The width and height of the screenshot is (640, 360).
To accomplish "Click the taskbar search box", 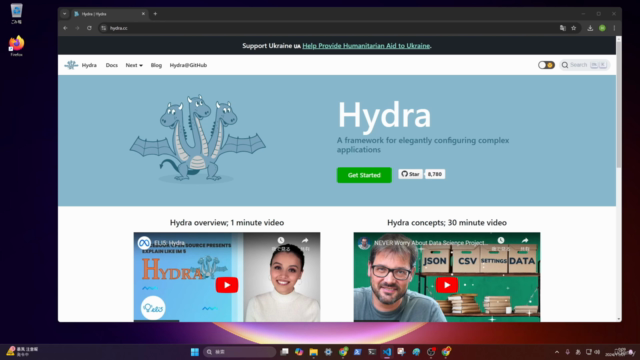I will pos(240,351).
